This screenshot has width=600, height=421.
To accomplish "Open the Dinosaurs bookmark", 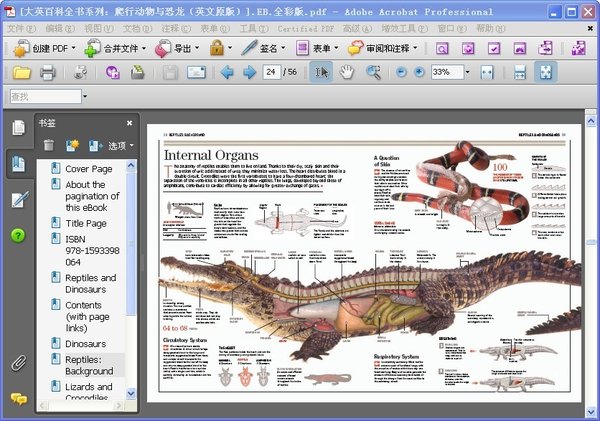I will coord(85,344).
